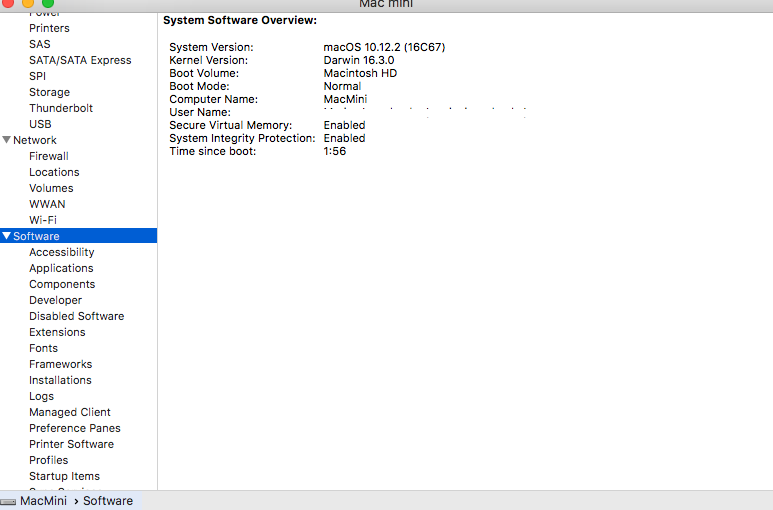Click the Time since boot label

[212, 151]
